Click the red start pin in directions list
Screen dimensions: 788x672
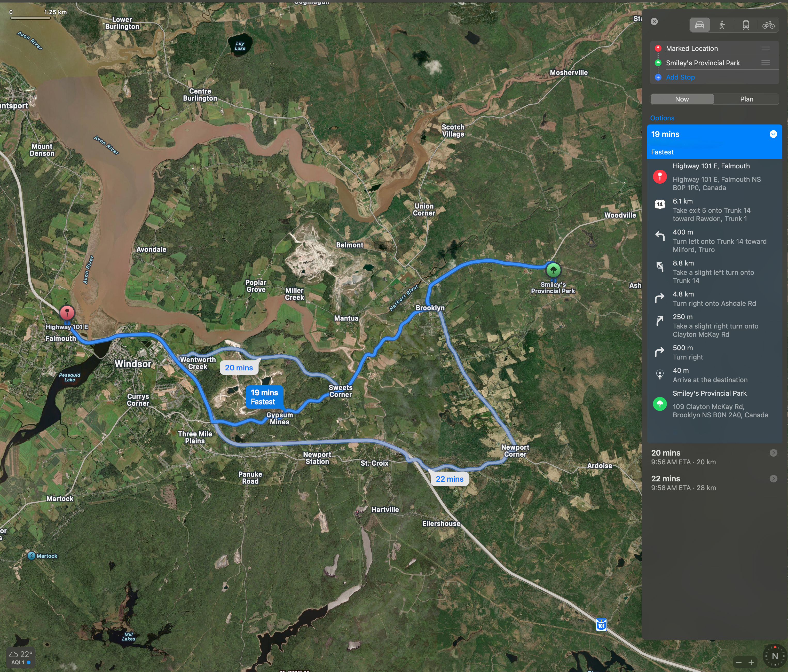pos(659,177)
